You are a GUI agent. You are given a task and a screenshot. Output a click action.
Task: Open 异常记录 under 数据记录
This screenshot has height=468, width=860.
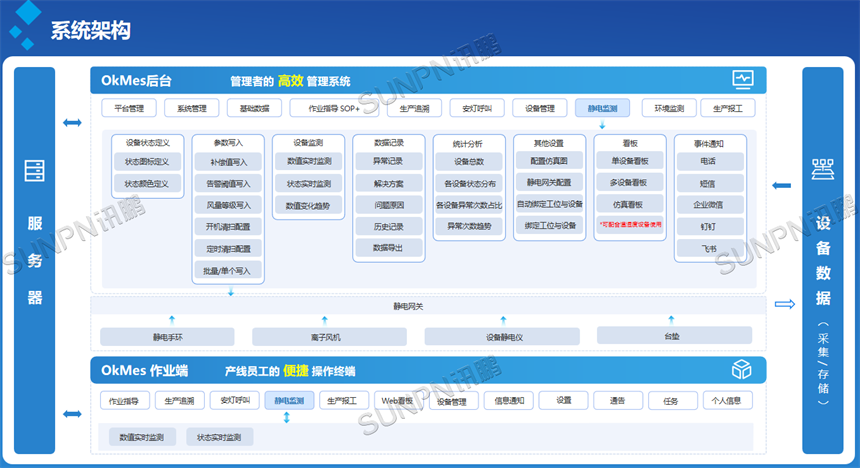coord(389,161)
